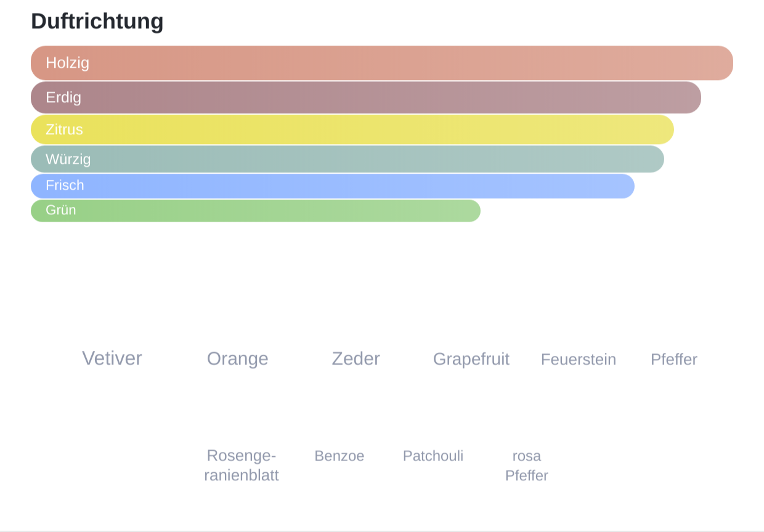764x532 pixels.
Task: Open the Würzig scent category
Action: coord(347,159)
